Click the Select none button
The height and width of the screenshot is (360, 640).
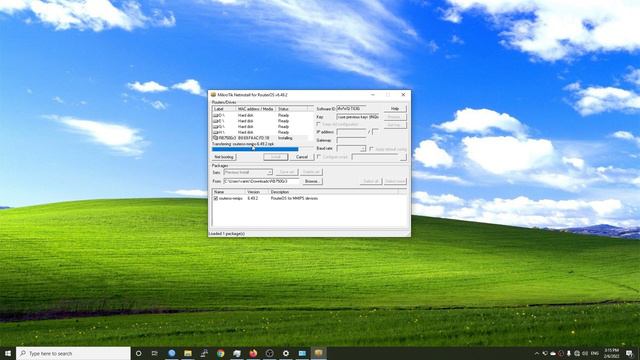(x=395, y=181)
